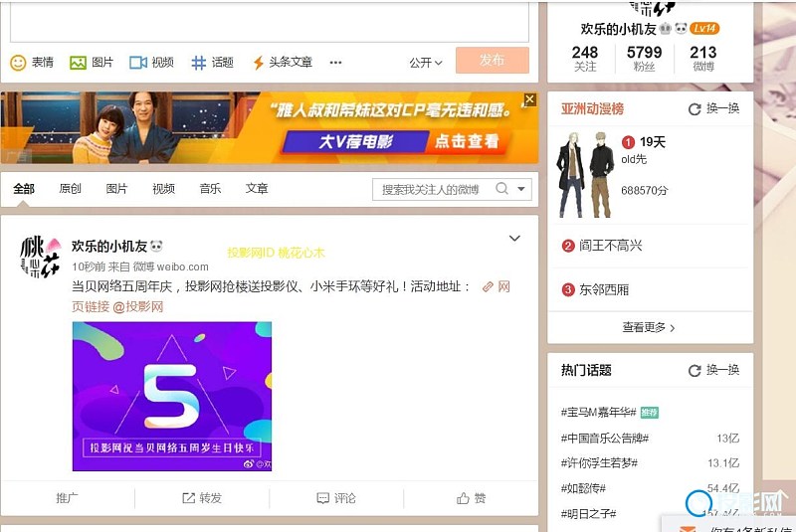
Task: Switch to the 视频 feed tab
Action: tap(163, 189)
